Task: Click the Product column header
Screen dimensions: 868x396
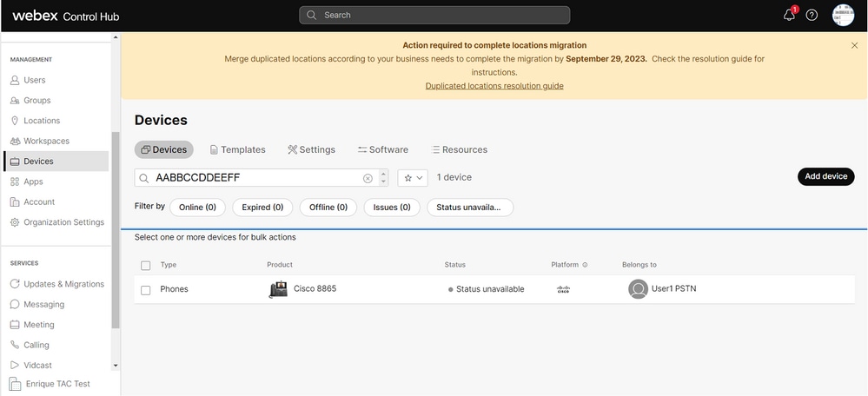Action: coord(280,265)
